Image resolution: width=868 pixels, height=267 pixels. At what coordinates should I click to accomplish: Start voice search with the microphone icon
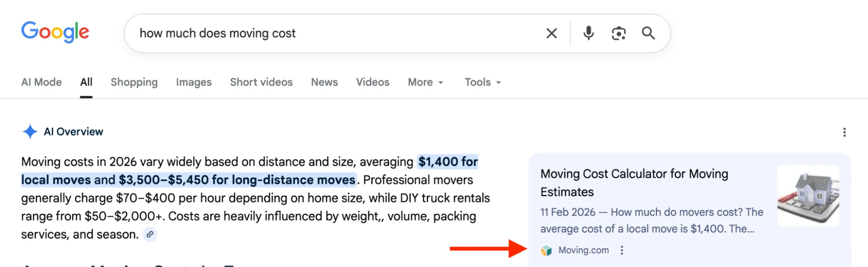[x=588, y=33]
